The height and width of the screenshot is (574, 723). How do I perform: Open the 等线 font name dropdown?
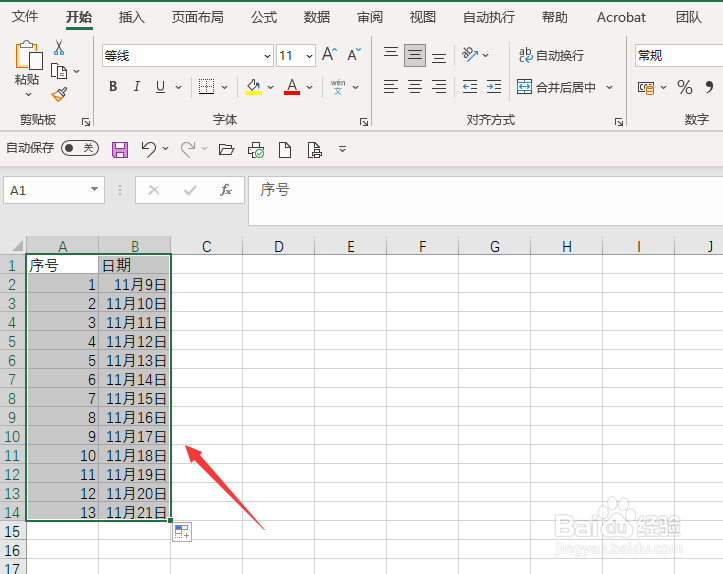267,56
